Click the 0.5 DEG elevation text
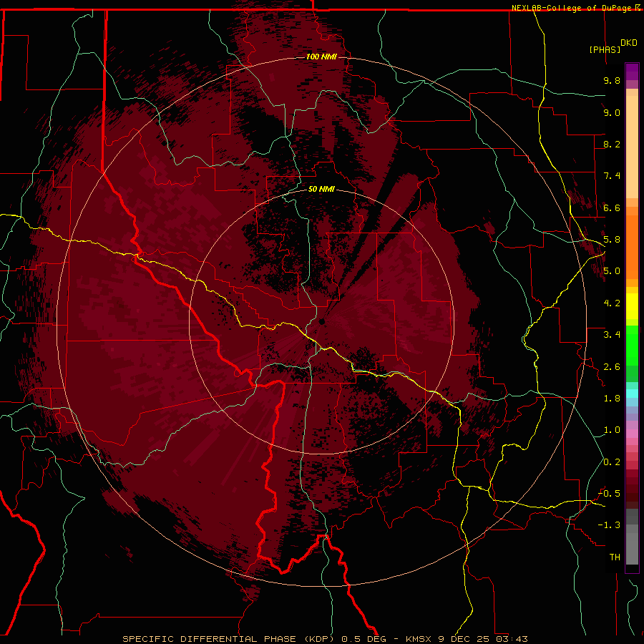644x644 pixels. [x=364, y=639]
